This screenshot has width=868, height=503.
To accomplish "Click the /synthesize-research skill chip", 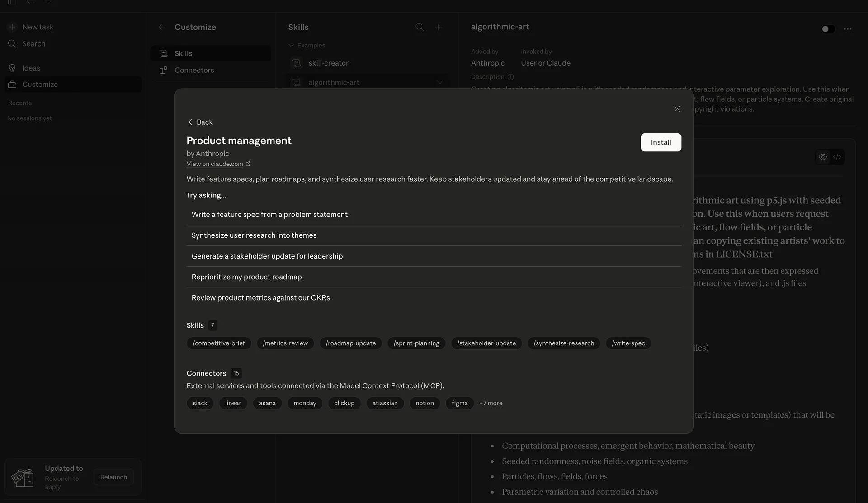I will [564, 343].
